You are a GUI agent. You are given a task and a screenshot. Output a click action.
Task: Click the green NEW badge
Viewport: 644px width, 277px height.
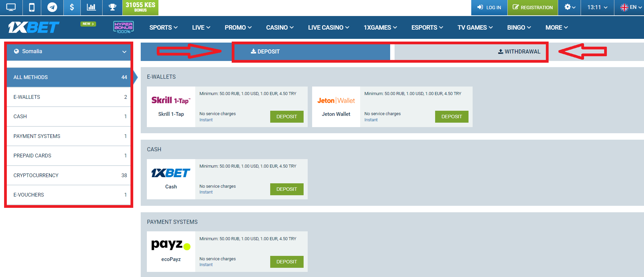(88, 24)
